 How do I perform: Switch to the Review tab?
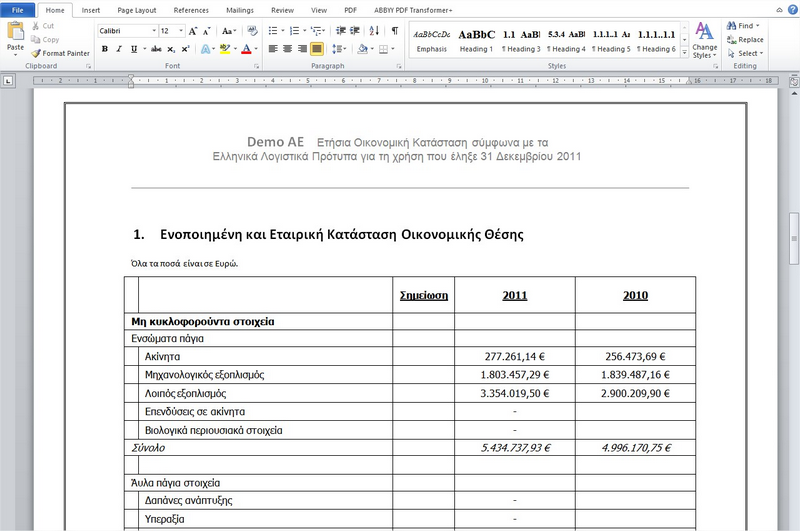click(282, 10)
